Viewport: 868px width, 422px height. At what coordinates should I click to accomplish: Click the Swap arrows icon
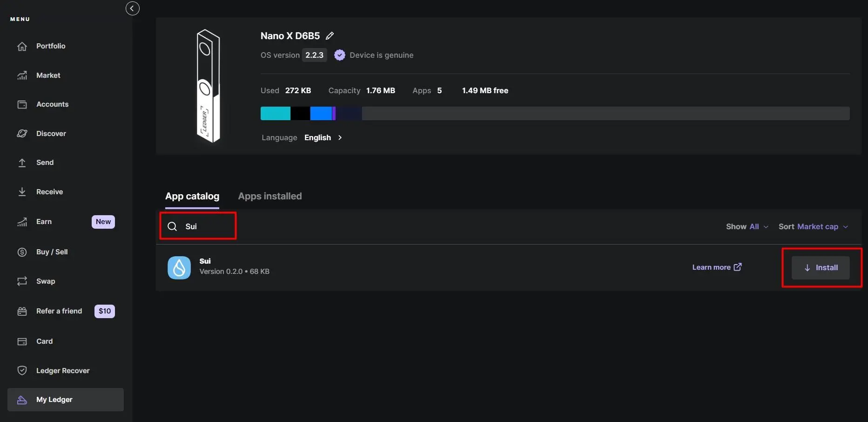point(22,281)
